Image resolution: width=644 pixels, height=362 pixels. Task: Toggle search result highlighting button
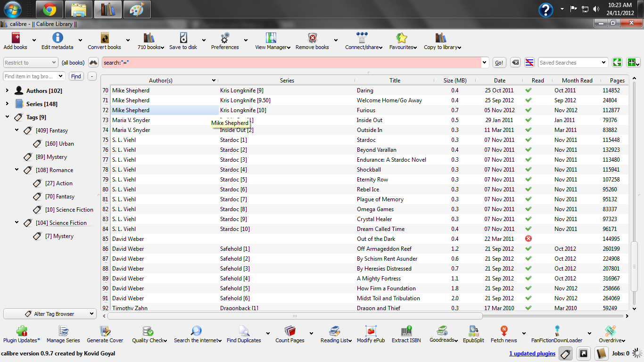point(529,63)
